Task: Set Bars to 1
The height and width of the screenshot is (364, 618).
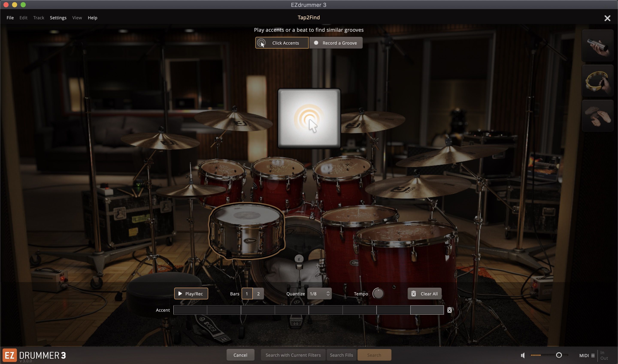Action: point(247,294)
